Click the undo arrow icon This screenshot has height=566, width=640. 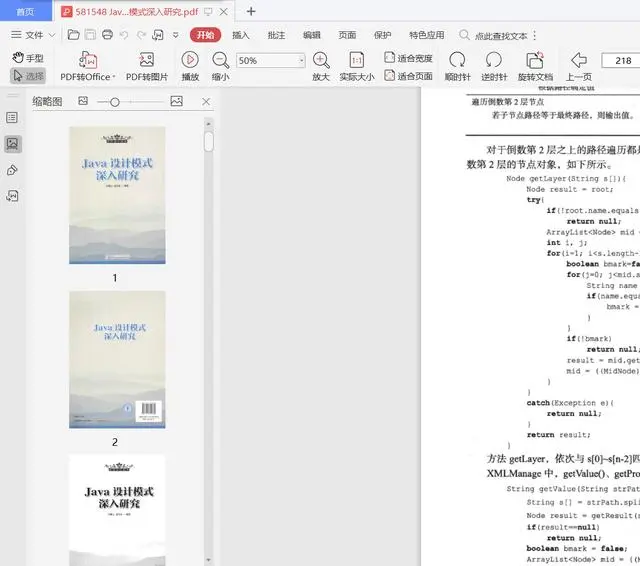point(124,35)
